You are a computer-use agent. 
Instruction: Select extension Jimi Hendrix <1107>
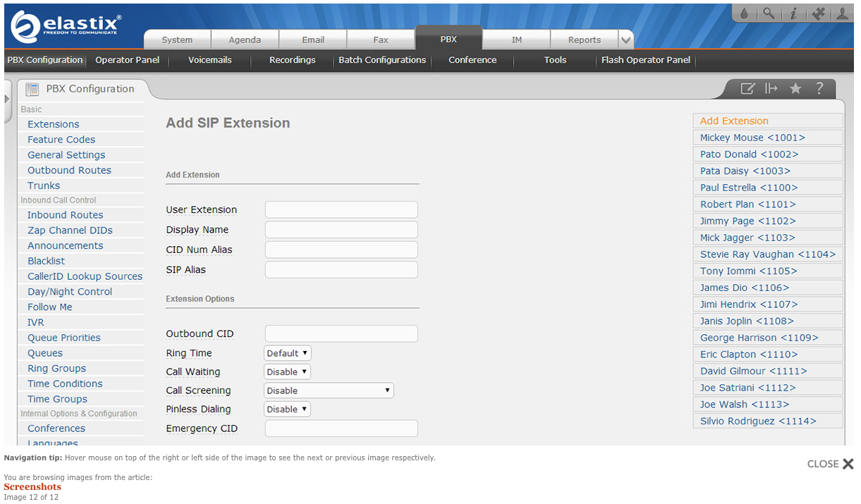pos(768,305)
